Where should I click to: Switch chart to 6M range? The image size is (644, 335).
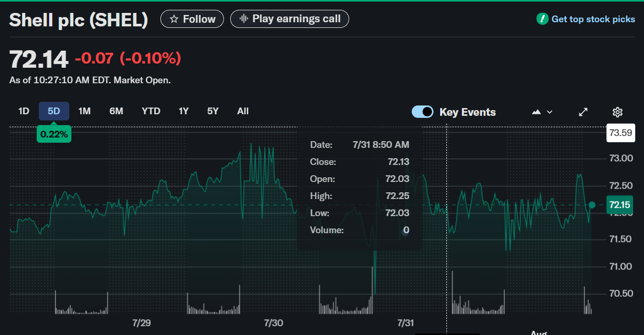click(x=116, y=111)
